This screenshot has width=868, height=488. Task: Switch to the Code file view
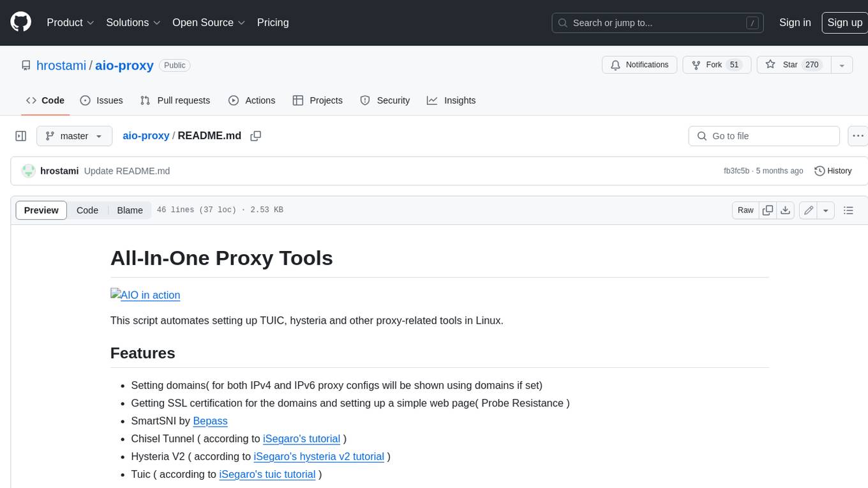[x=87, y=210]
